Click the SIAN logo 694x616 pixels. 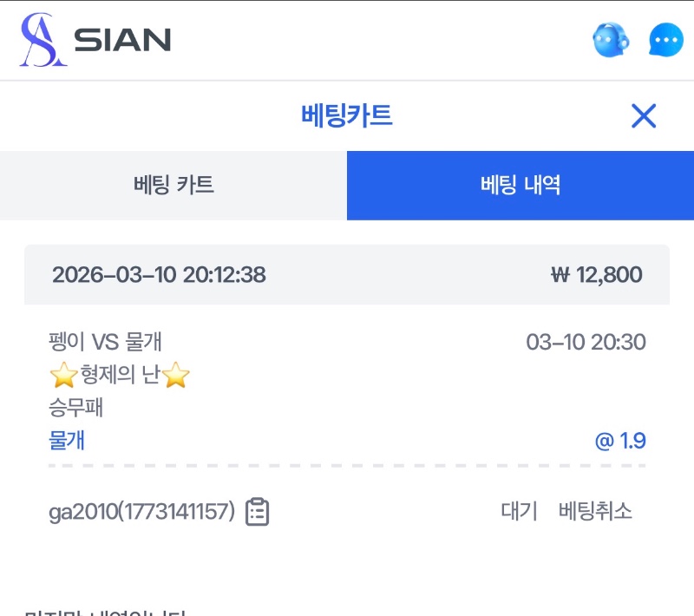(x=95, y=40)
